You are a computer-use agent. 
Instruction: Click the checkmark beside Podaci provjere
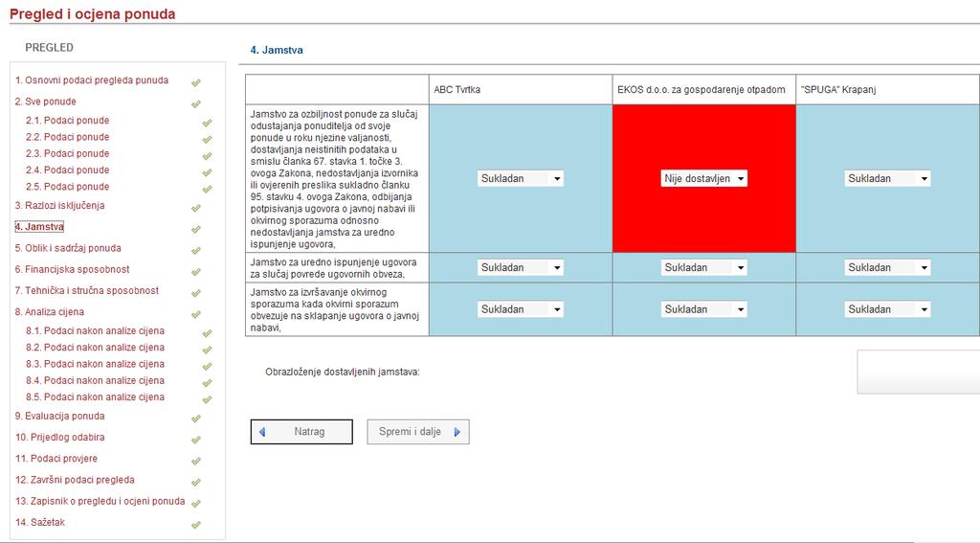tap(196, 461)
